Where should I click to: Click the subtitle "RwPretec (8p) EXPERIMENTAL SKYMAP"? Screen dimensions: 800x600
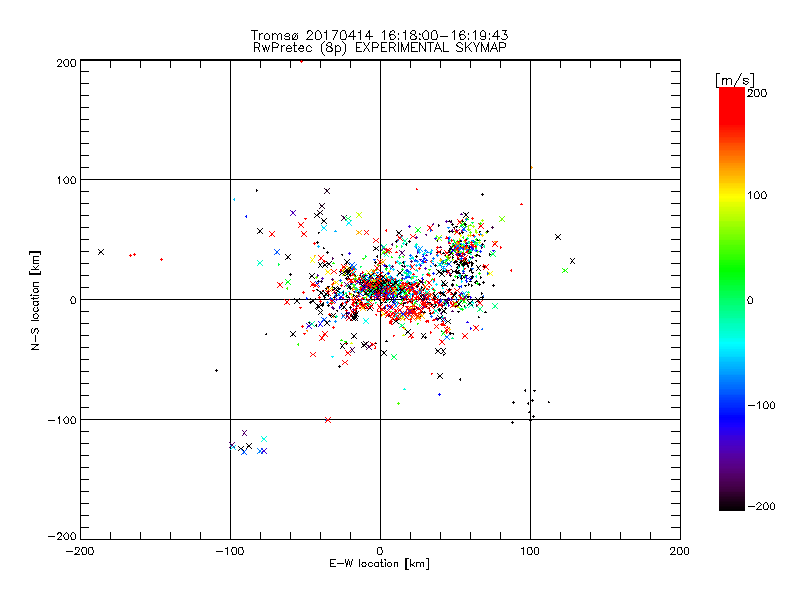pos(379,47)
